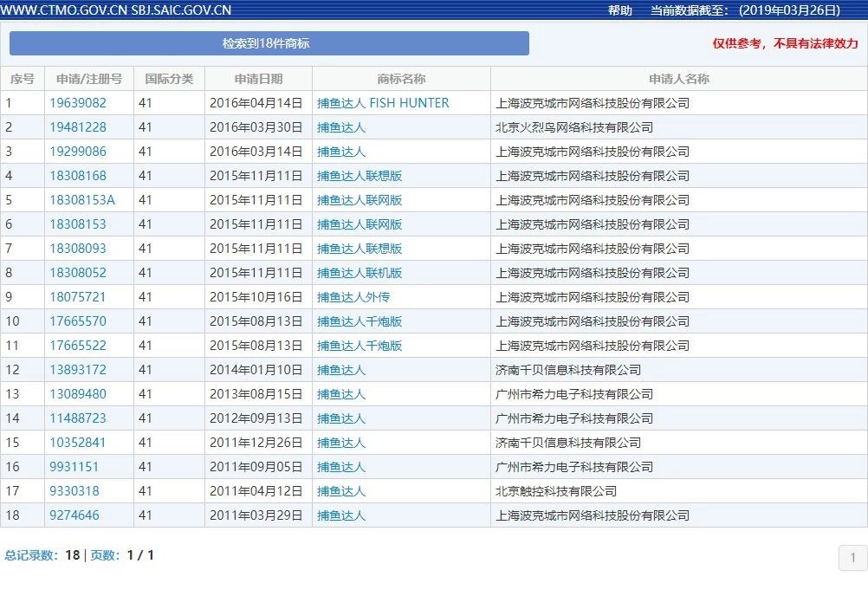Open 捕鱼达人联想版 in row 4

click(x=360, y=176)
